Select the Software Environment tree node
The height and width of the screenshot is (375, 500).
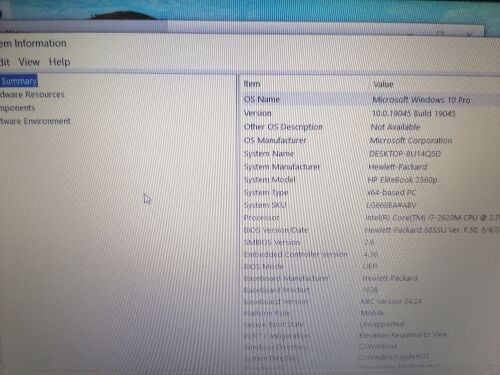[35, 121]
